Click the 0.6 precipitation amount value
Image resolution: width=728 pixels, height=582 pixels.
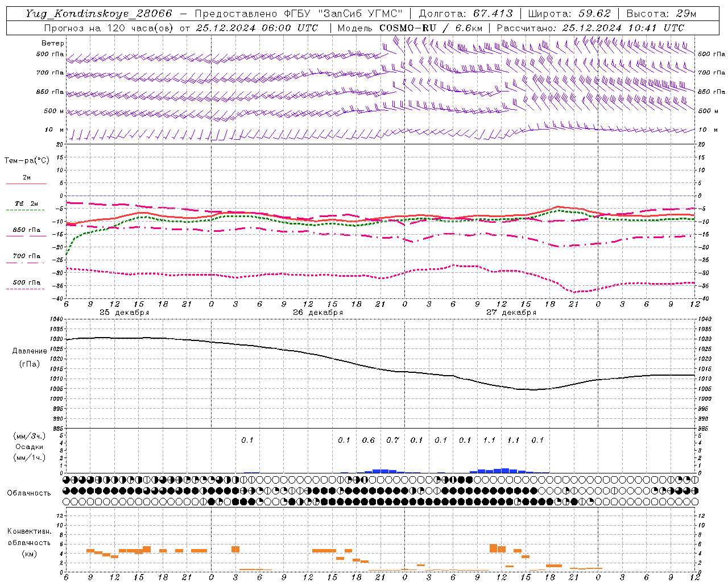pyautogui.click(x=369, y=440)
